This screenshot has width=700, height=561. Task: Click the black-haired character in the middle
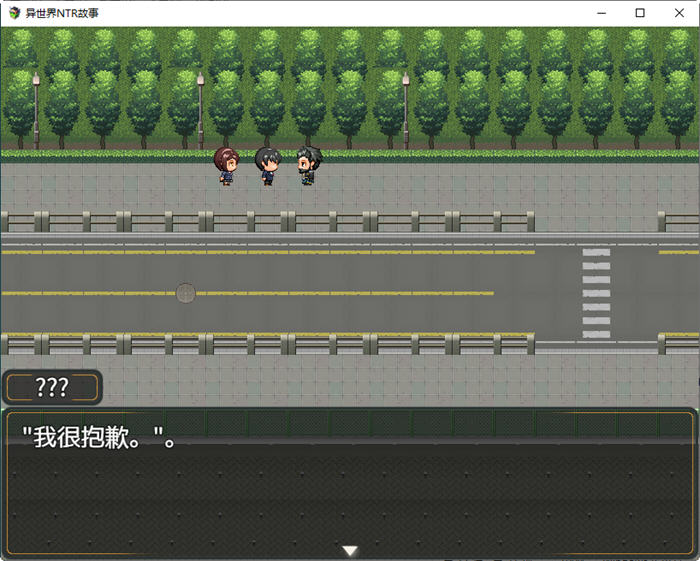pos(267,166)
